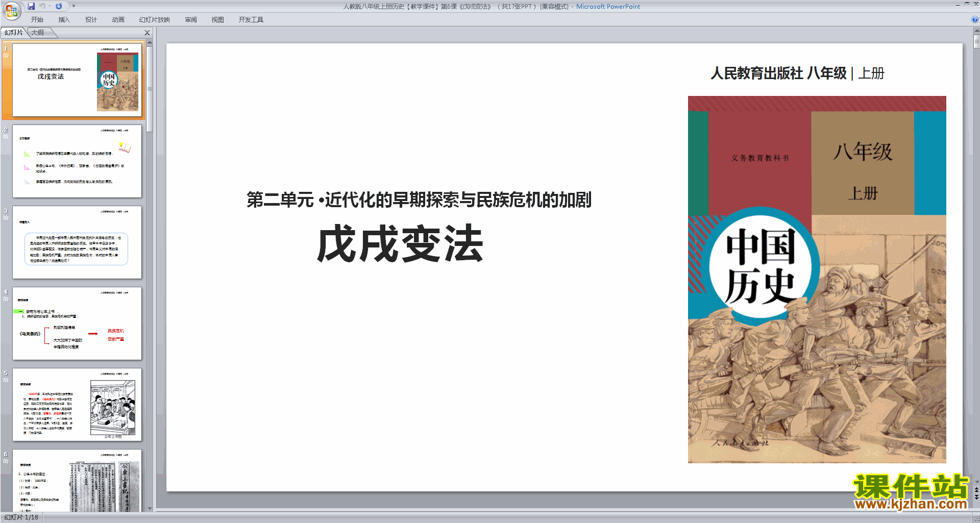Open the Office button menu
This screenshot has height=523, width=980.
tap(11, 10)
